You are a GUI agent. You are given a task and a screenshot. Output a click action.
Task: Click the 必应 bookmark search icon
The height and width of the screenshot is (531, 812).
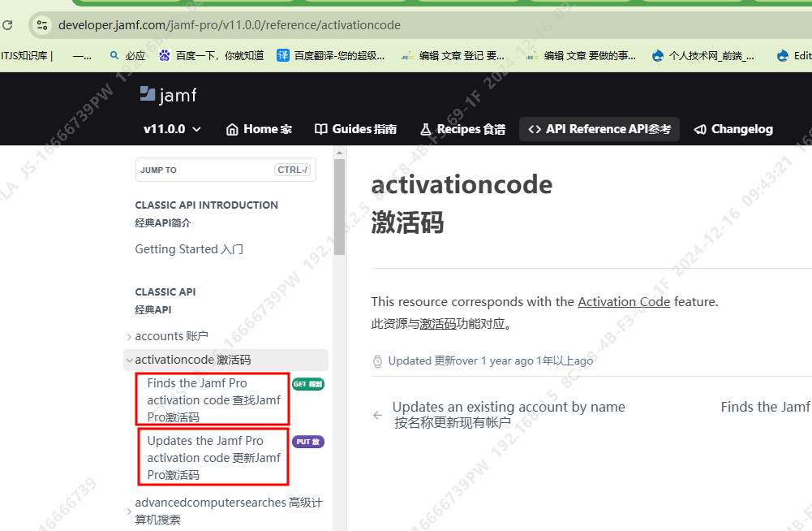pyautogui.click(x=114, y=55)
